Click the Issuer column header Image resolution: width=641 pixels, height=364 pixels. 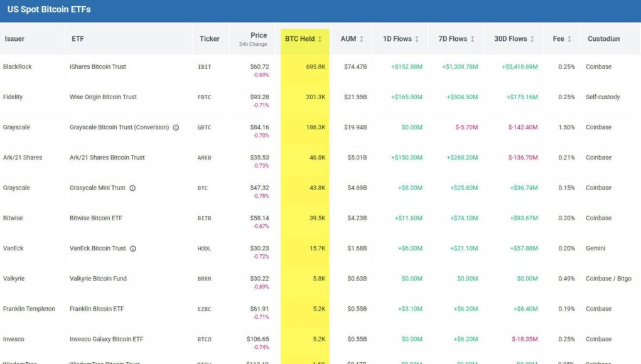[14, 39]
